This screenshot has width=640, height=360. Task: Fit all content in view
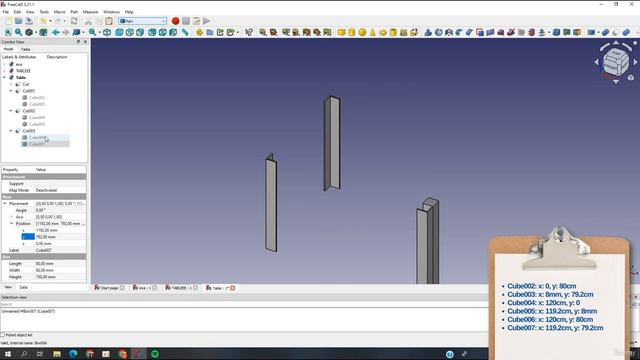click(x=8, y=32)
